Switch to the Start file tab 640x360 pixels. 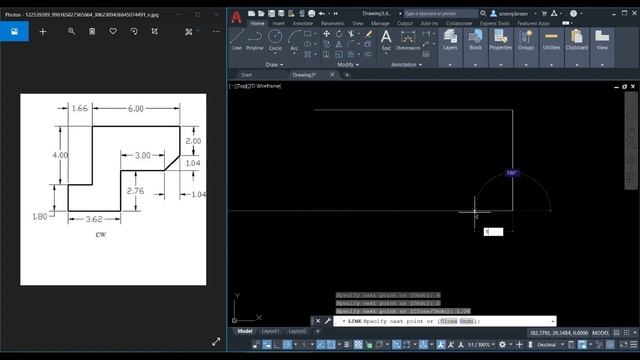[x=246, y=75]
